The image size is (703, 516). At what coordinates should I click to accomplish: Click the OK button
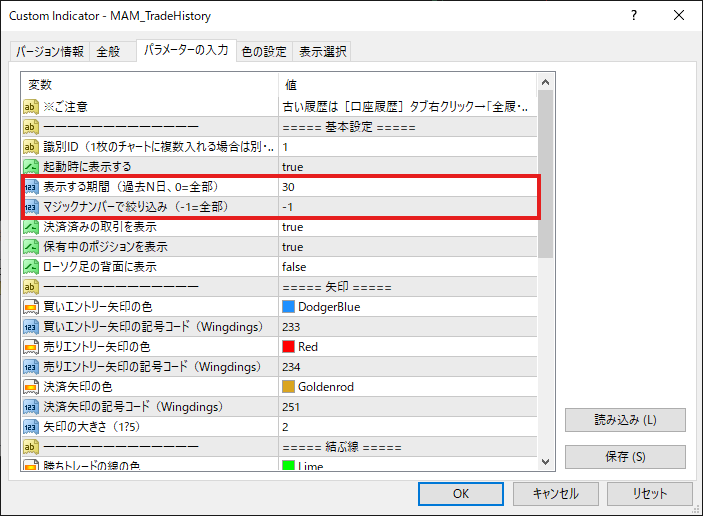pos(460,494)
